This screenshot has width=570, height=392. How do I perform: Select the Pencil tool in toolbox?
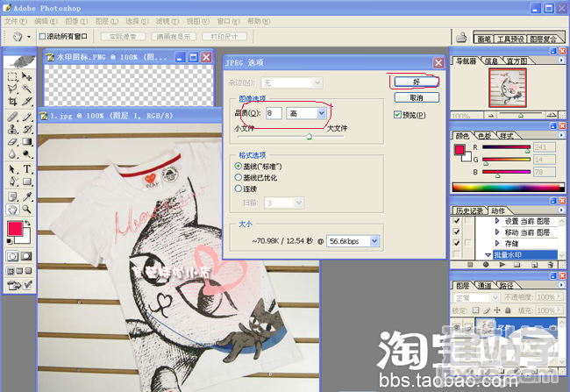(x=26, y=117)
